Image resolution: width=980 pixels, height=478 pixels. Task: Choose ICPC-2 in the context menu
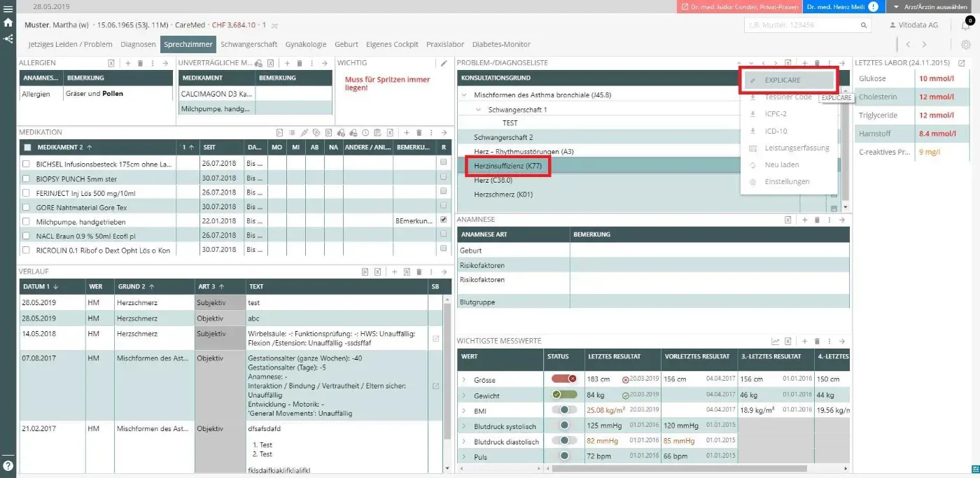(x=789, y=114)
